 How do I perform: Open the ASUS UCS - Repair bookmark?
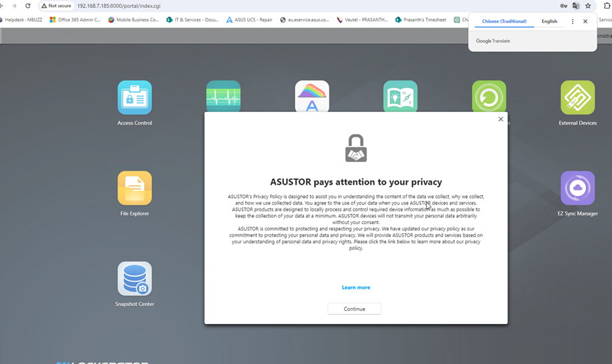tap(249, 19)
